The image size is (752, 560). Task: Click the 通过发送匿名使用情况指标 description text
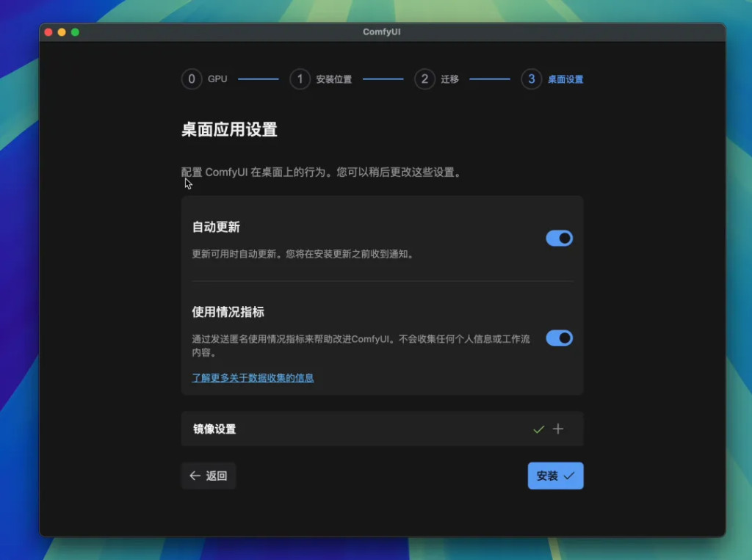coord(361,345)
